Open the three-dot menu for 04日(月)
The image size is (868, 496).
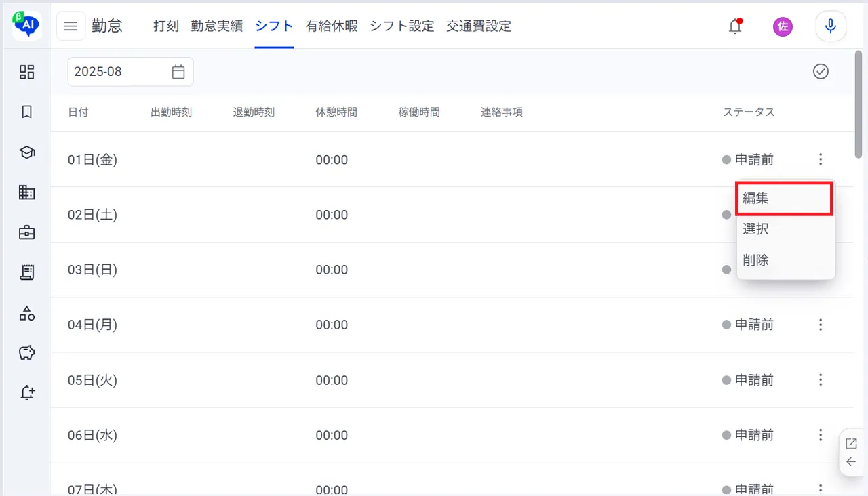(x=821, y=325)
